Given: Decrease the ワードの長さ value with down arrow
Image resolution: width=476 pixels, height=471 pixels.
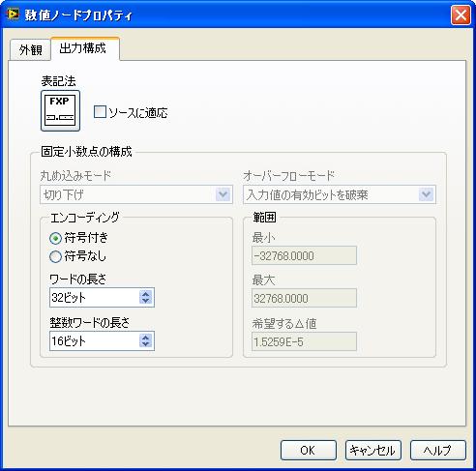Looking at the screenshot, I should coord(146,301).
